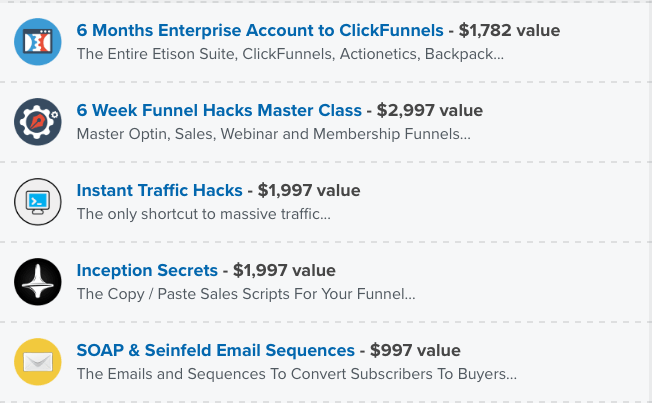This screenshot has height=403, width=652.
Task: Click the $2,997 value text
Action: pyautogui.click(x=430, y=110)
